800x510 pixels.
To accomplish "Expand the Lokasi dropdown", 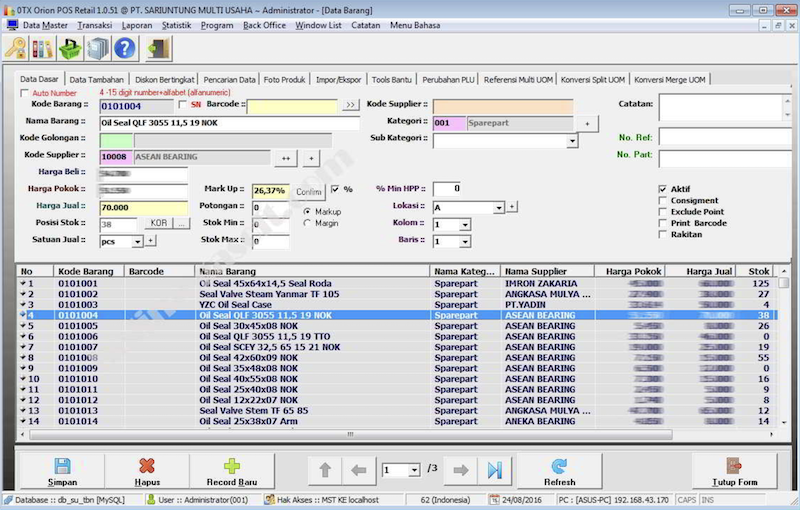I will coord(498,207).
